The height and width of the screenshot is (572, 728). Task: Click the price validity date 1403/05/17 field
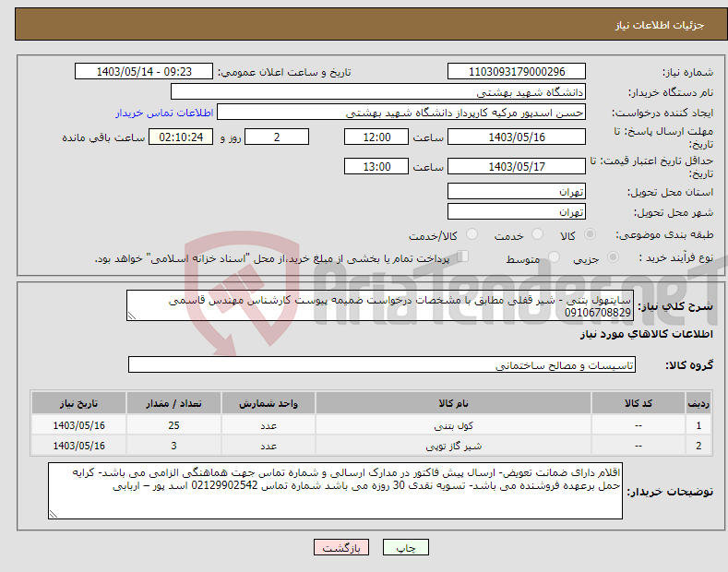(517, 166)
